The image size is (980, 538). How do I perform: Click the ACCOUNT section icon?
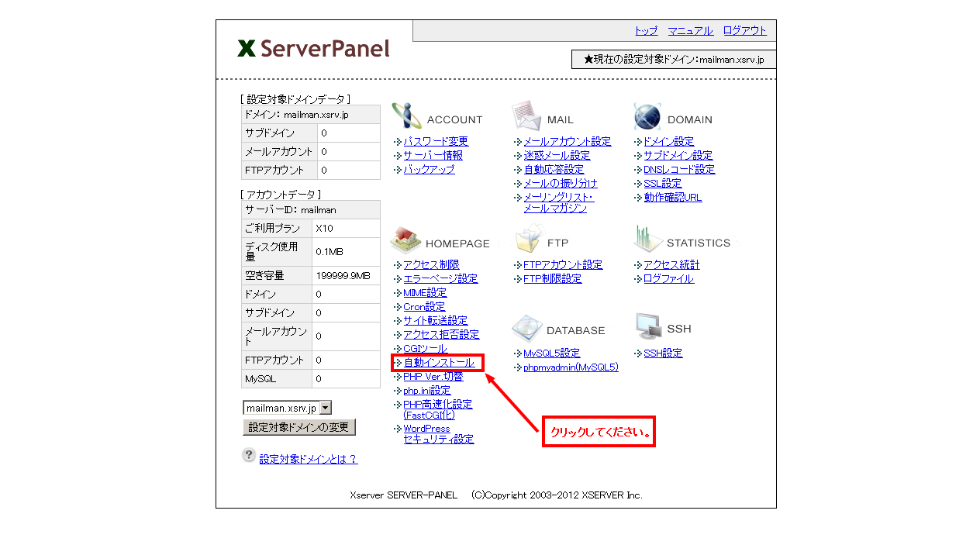click(x=406, y=116)
